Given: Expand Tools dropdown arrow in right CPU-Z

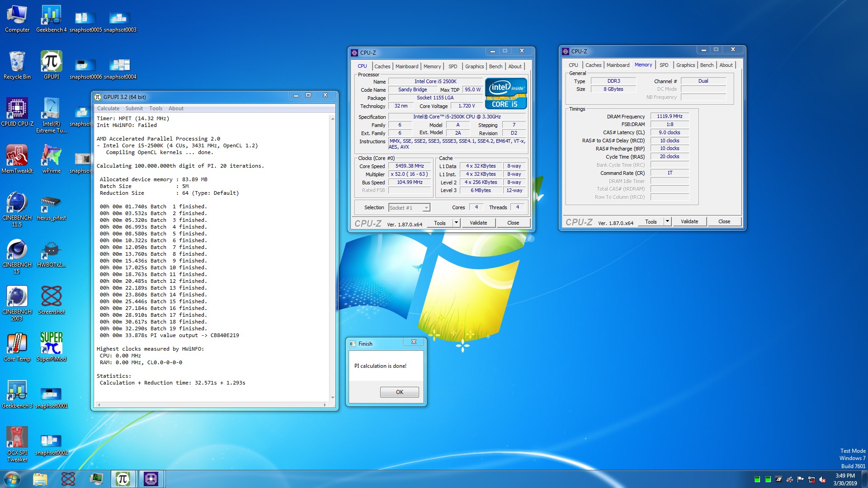Looking at the screenshot, I should click(667, 221).
